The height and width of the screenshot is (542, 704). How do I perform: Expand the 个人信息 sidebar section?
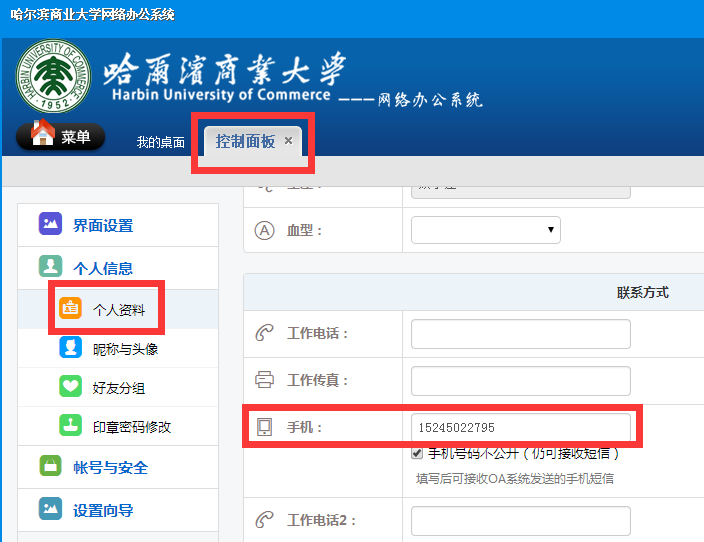coord(103,268)
